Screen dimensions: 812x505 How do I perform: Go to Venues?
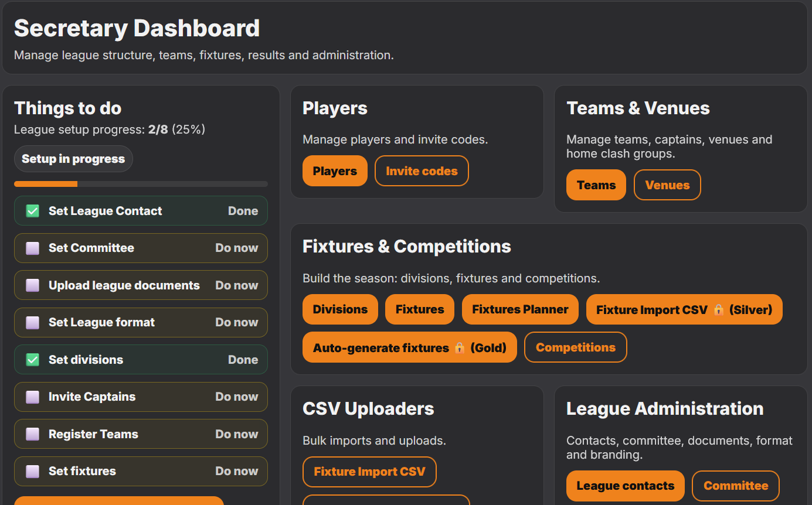(x=667, y=185)
